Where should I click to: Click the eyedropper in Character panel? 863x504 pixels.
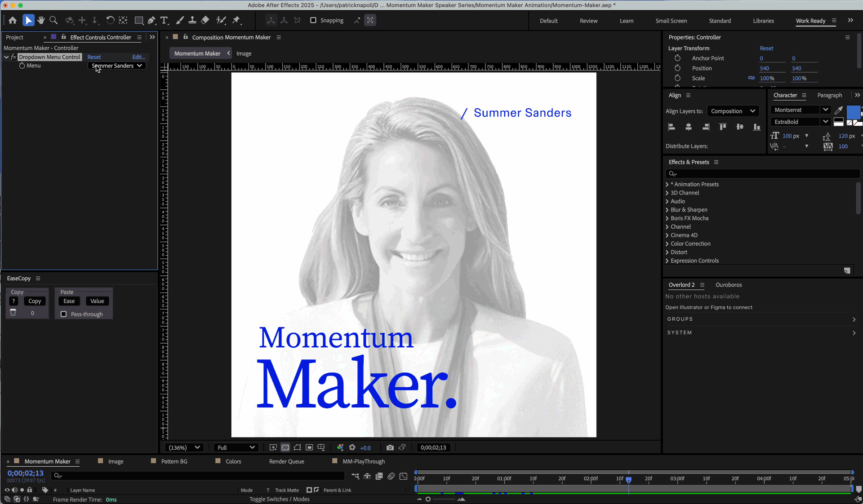pos(838,110)
